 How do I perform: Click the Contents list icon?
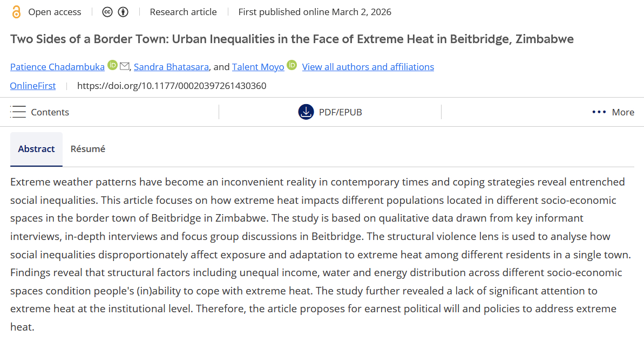(x=18, y=112)
